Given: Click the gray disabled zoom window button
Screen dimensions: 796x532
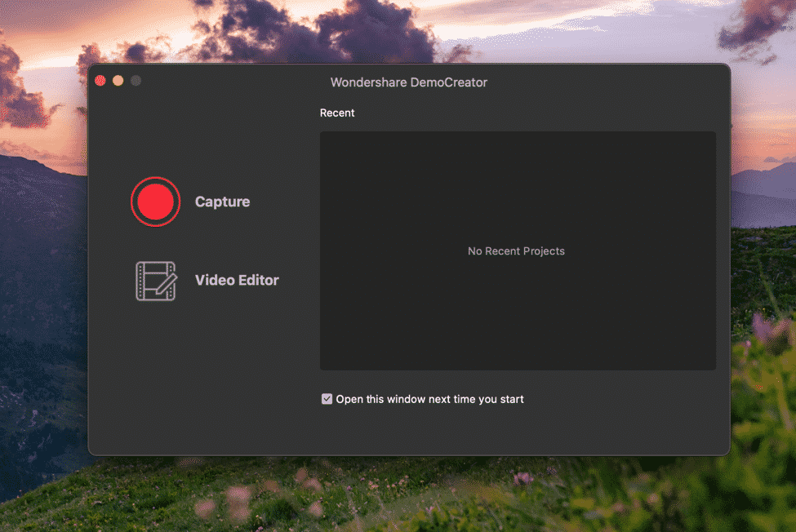Looking at the screenshot, I should [136, 81].
